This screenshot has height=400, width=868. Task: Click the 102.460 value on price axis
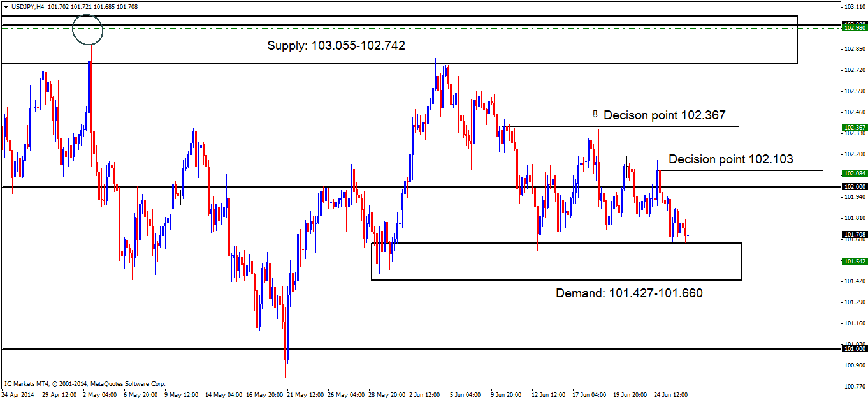click(854, 112)
